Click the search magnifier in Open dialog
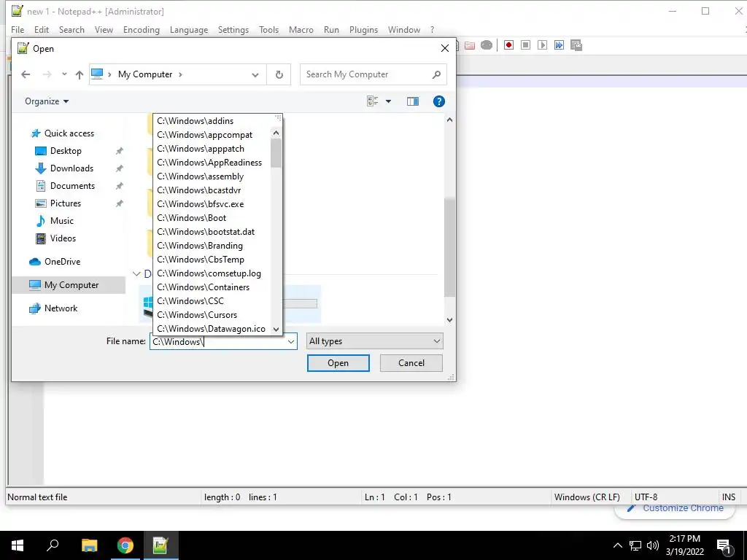747x560 pixels. 436,74
